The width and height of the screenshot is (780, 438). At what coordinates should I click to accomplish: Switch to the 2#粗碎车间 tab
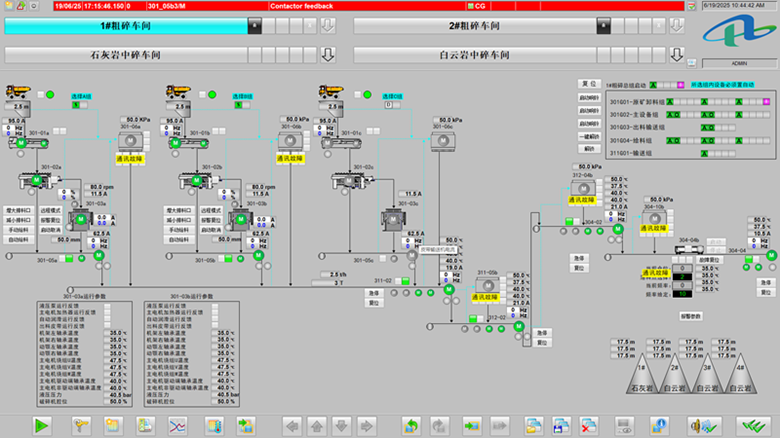pyautogui.click(x=510, y=25)
